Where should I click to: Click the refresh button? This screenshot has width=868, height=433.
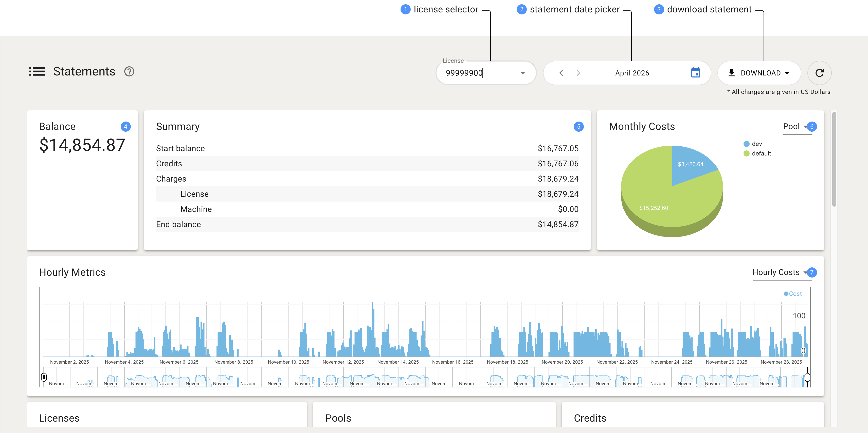coord(820,73)
